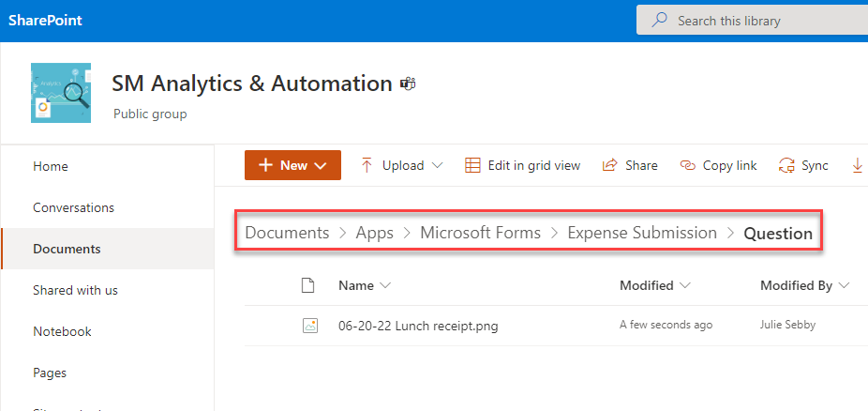Click the Public group label
The height and width of the screenshot is (411, 868).
coord(150,114)
